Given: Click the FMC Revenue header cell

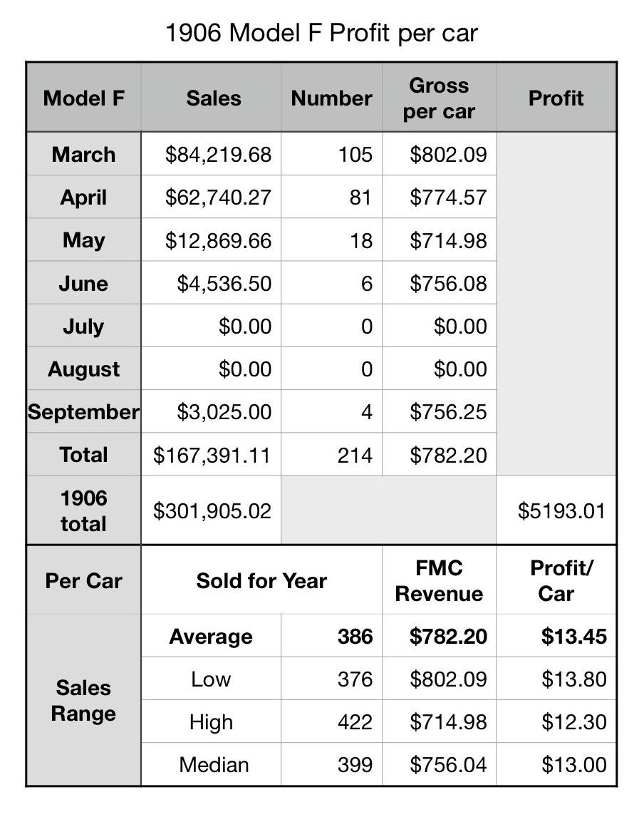Looking at the screenshot, I should coord(439,580).
